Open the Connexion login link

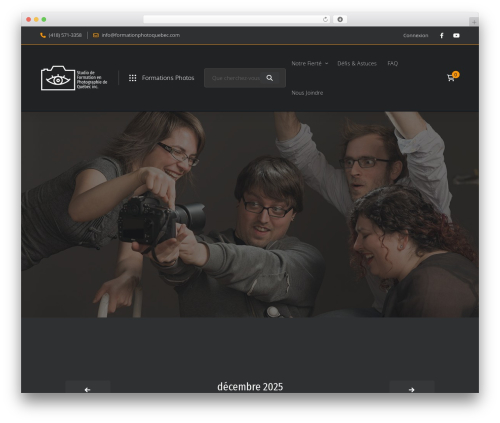click(x=415, y=35)
